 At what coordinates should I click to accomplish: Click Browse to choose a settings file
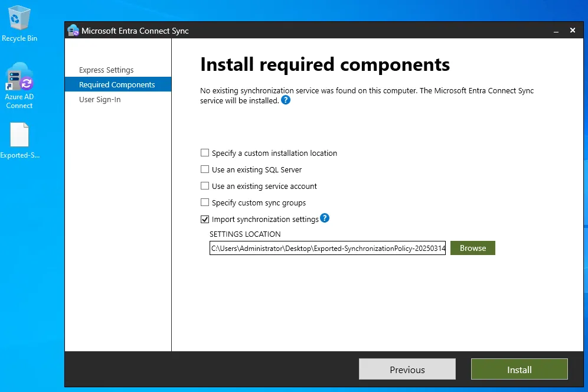point(472,248)
